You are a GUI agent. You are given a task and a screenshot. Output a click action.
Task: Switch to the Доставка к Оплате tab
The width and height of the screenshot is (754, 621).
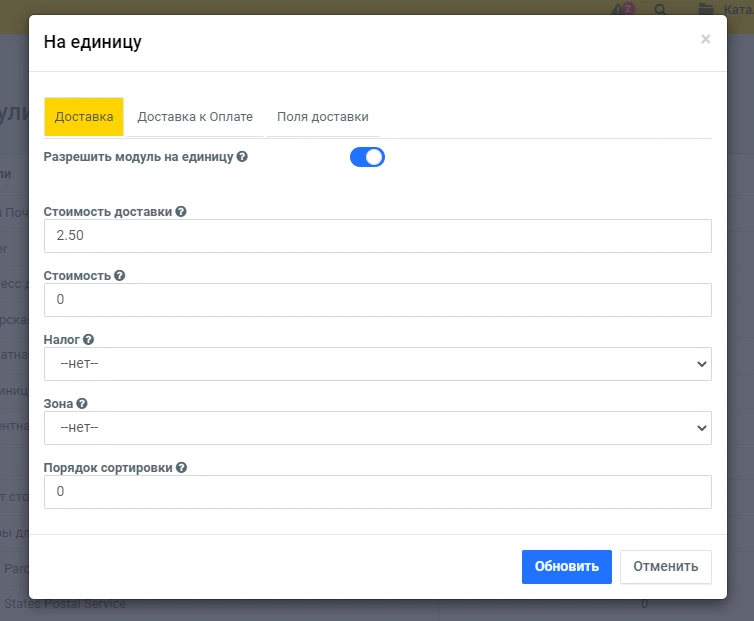click(195, 117)
